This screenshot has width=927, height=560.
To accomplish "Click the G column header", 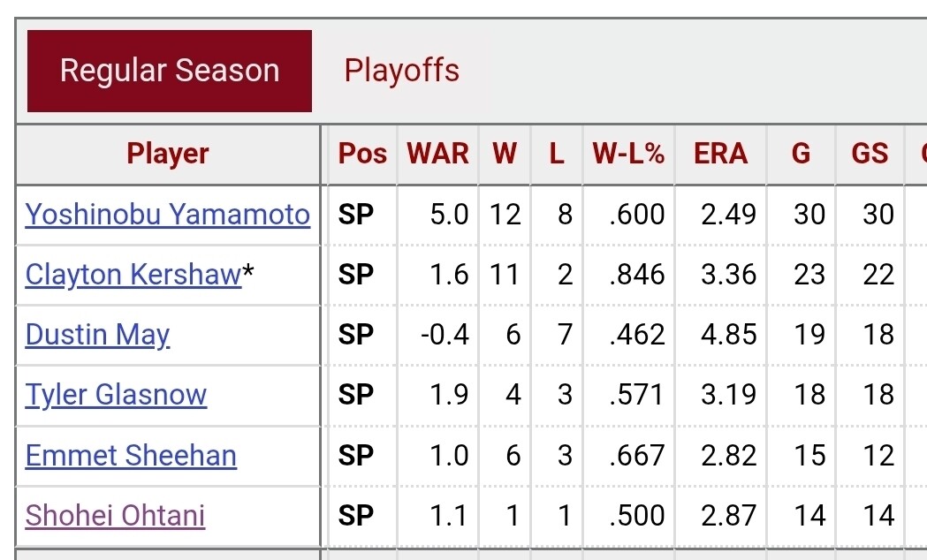I will pos(801,154).
